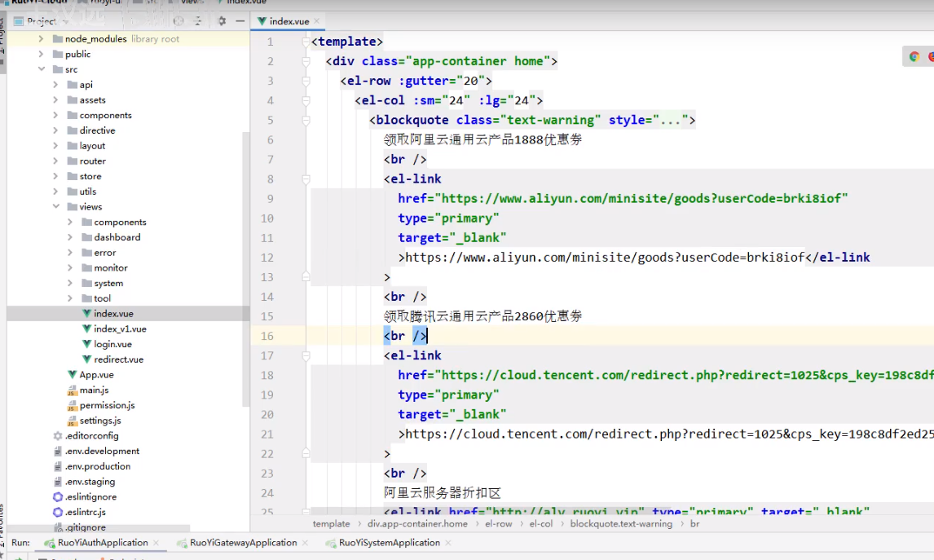Image resolution: width=934 pixels, height=560 pixels.
Task: Close the RuoYiGatewayApplication run tab
Action: pyautogui.click(x=305, y=543)
